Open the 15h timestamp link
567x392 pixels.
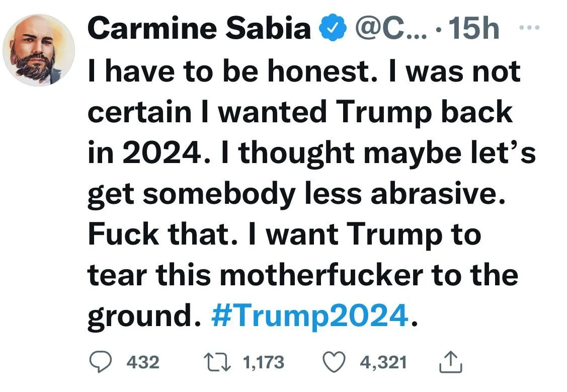coord(473,29)
